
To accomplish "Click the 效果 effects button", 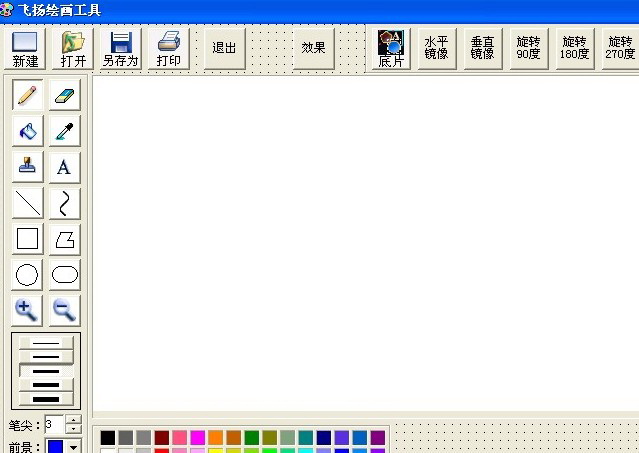I will click(x=313, y=48).
